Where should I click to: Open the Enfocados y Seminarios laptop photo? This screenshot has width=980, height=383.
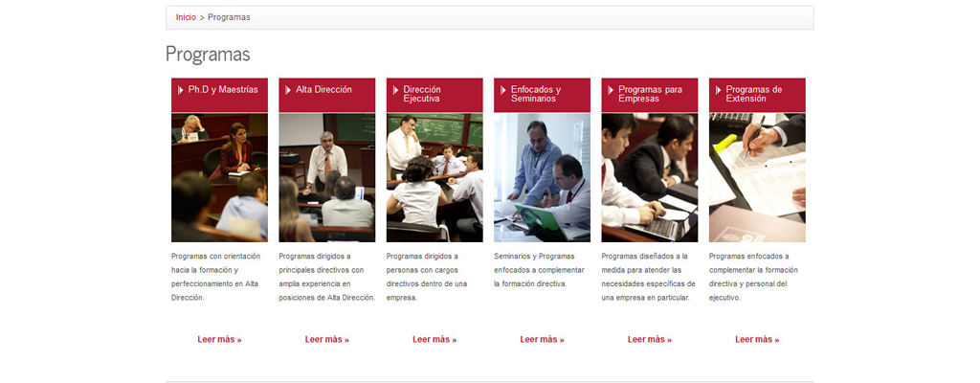coord(542,178)
